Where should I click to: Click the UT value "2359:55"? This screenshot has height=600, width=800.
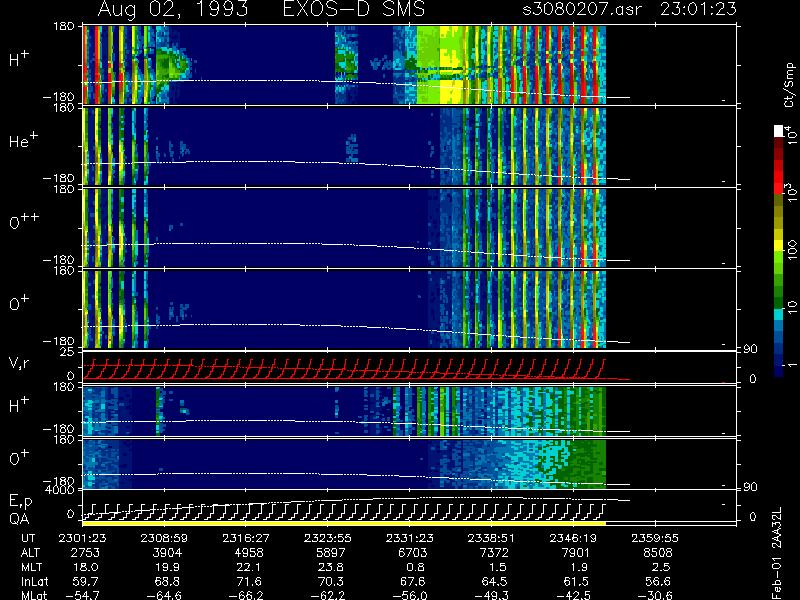coord(655,538)
